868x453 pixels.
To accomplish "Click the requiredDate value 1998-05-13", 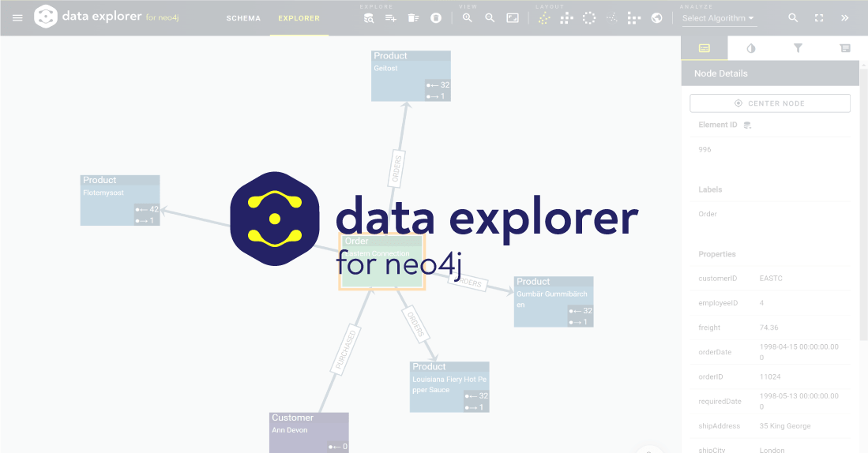I will pos(798,401).
